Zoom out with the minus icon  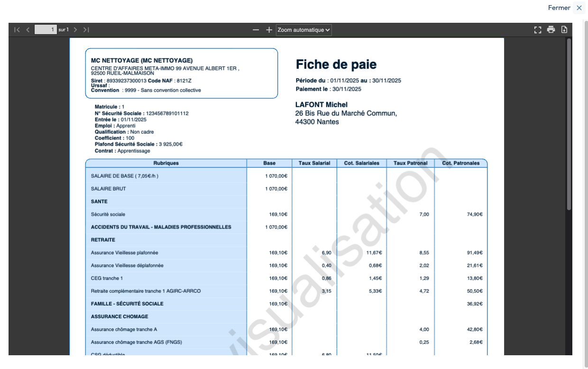pos(256,30)
